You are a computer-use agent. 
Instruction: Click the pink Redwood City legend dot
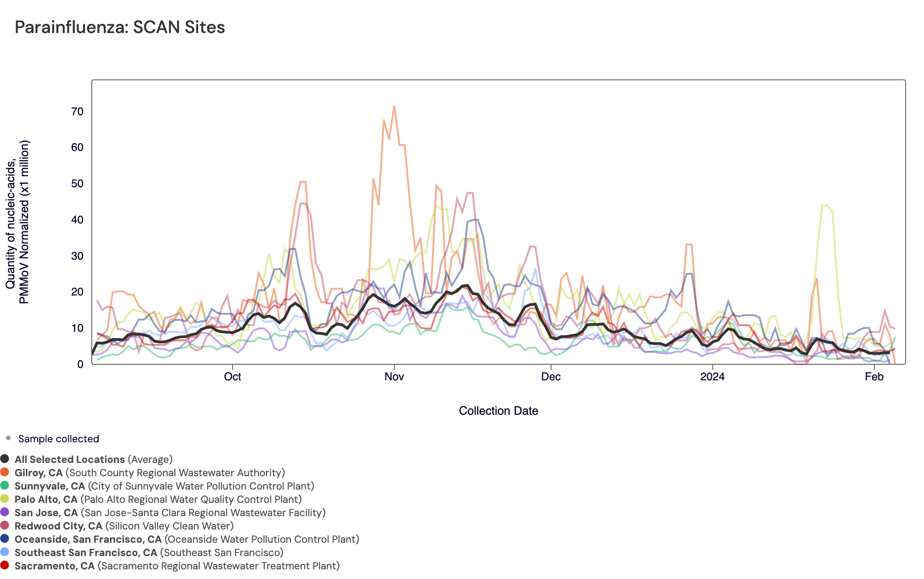pos(5,526)
